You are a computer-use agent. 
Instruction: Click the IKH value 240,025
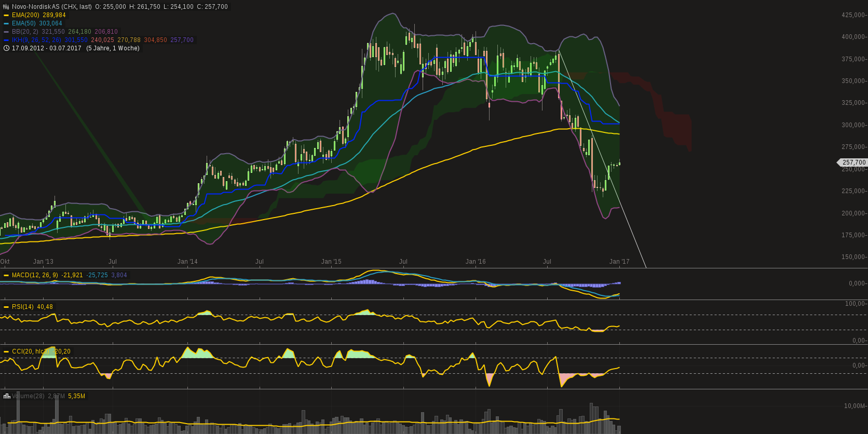click(x=103, y=40)
